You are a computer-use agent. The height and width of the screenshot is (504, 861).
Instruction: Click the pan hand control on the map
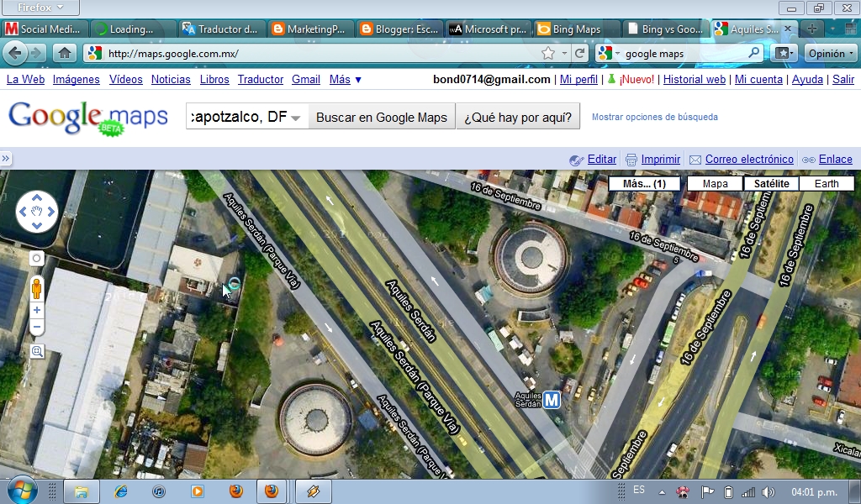[35, 211]
